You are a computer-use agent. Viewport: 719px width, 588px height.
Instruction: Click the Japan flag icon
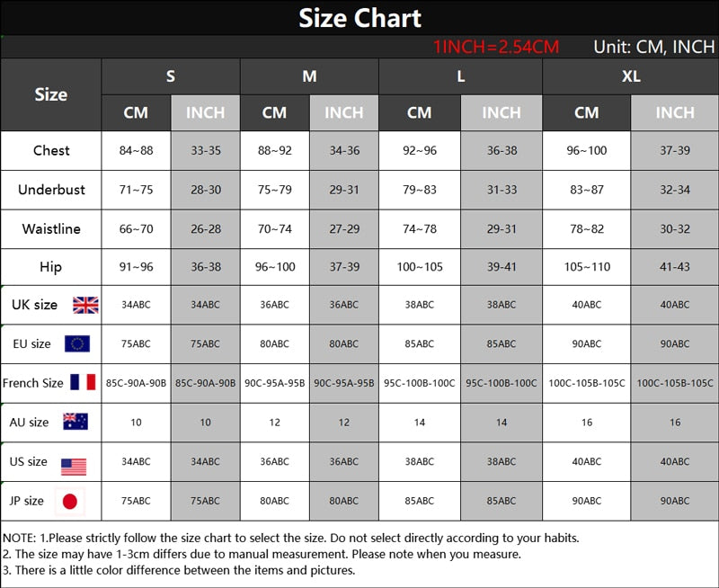(69, 501)
